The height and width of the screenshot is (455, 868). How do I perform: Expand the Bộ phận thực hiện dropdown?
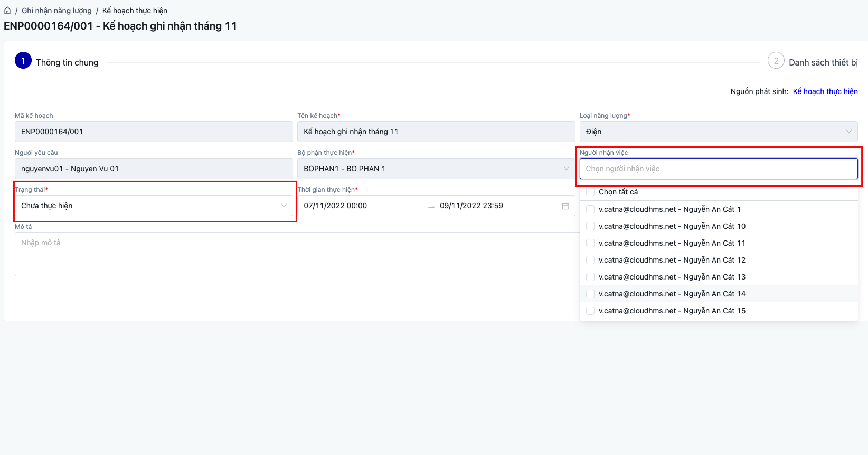tap(436, 169)
